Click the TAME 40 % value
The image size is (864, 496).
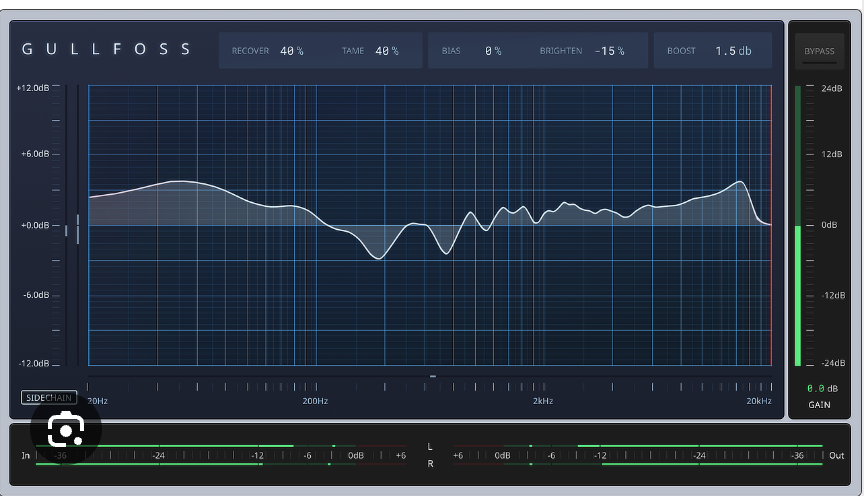387,51
